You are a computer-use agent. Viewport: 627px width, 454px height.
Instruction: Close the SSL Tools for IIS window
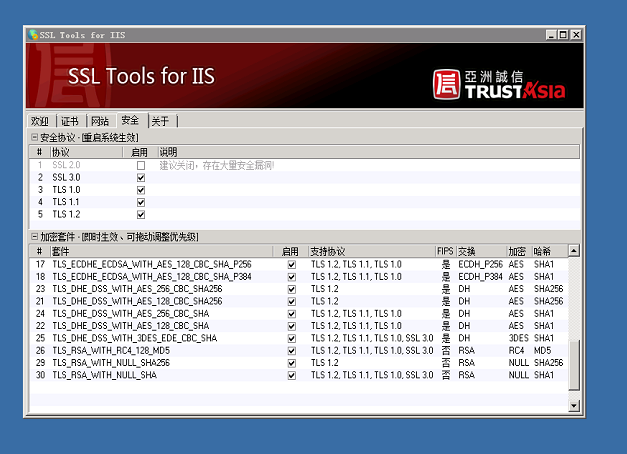click(576, 35)
